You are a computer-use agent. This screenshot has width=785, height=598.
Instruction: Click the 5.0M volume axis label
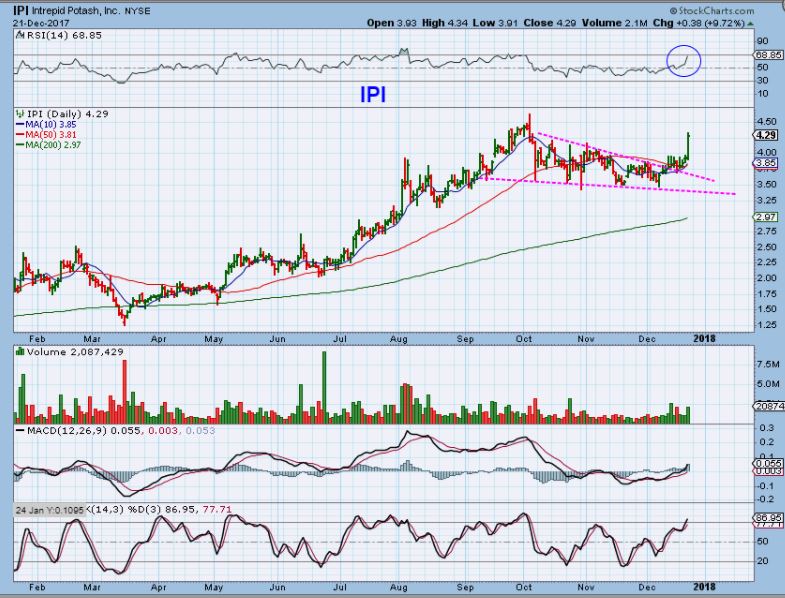click(768, 384)
